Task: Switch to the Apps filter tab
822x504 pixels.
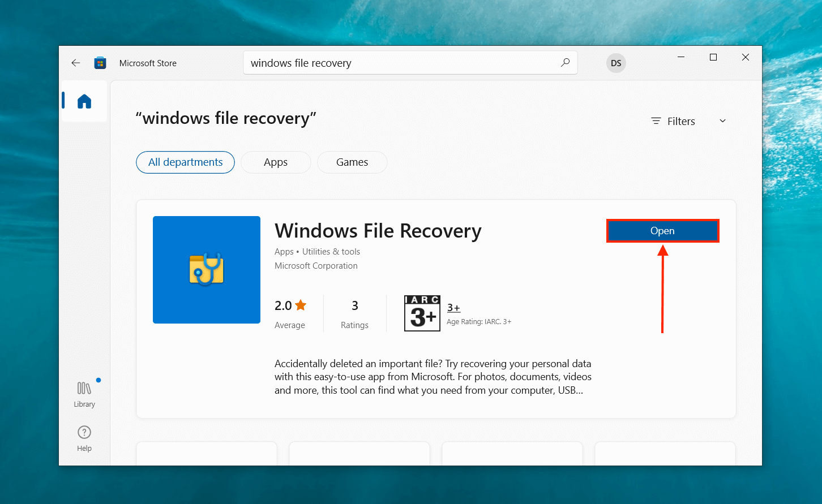Action: click(276, 162)
